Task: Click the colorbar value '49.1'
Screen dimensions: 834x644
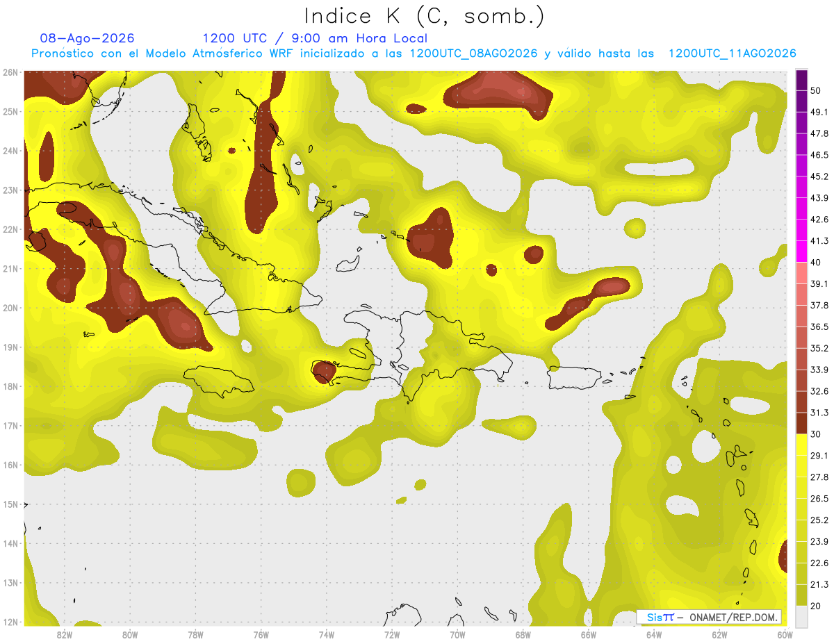Action: [x=820, y=112]
